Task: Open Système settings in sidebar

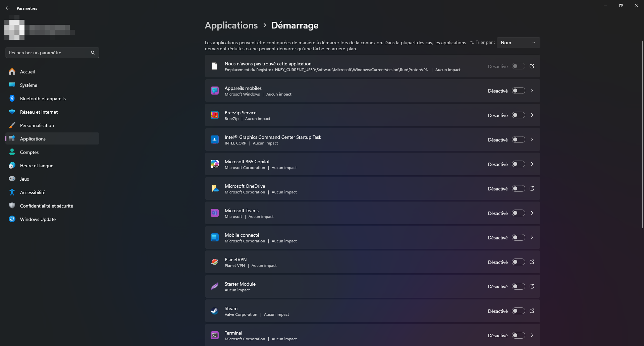Action: point(52,85)
